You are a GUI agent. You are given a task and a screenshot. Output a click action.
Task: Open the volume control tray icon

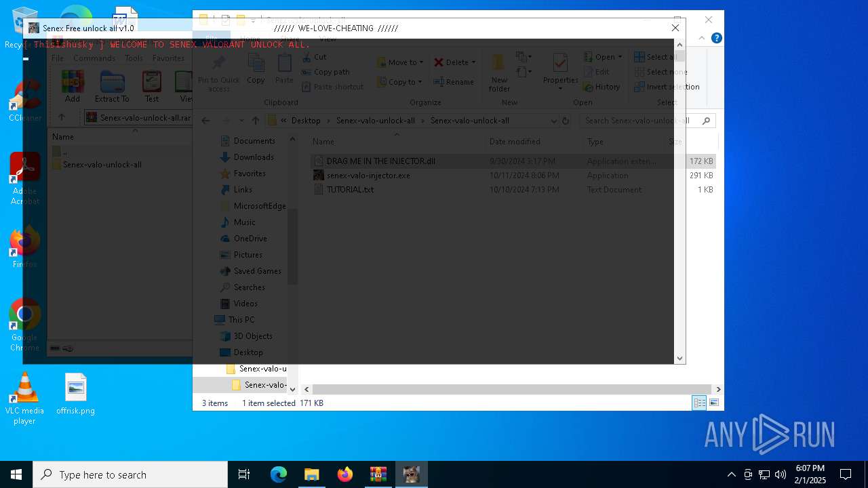pyautogui.click(x=781, y=474)
